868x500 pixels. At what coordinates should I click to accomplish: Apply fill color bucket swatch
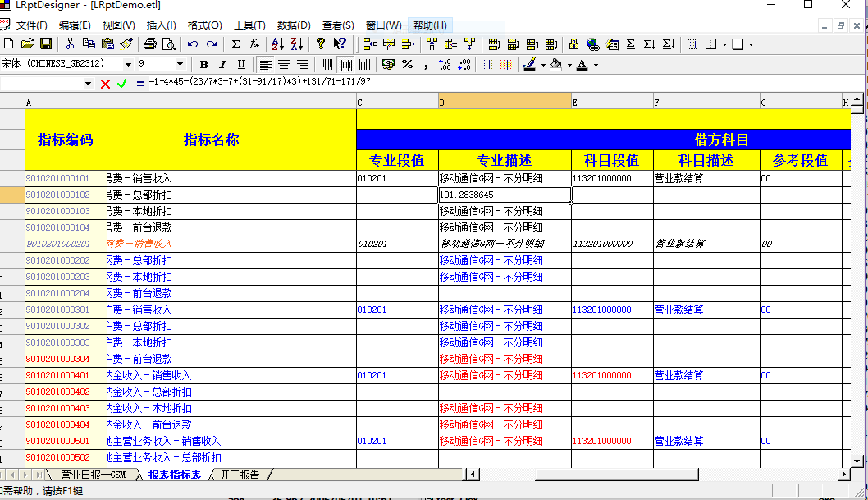[x=556, y=64]
